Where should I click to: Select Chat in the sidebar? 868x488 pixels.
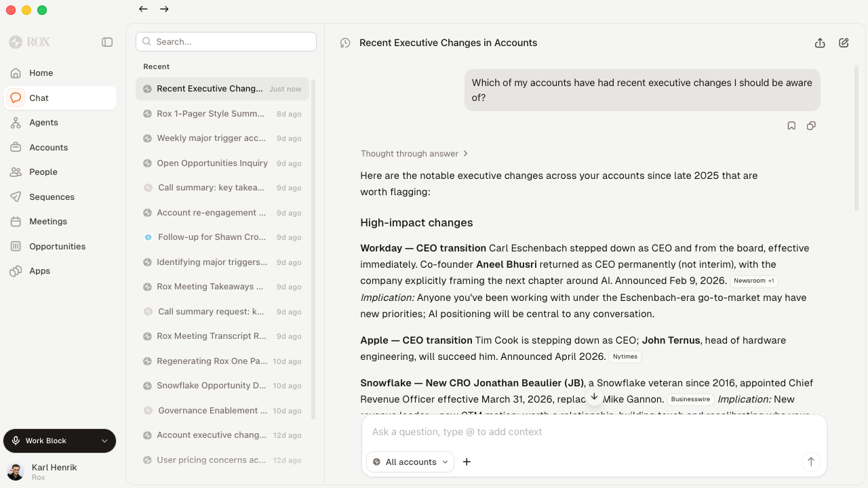[x=60, y=98]
